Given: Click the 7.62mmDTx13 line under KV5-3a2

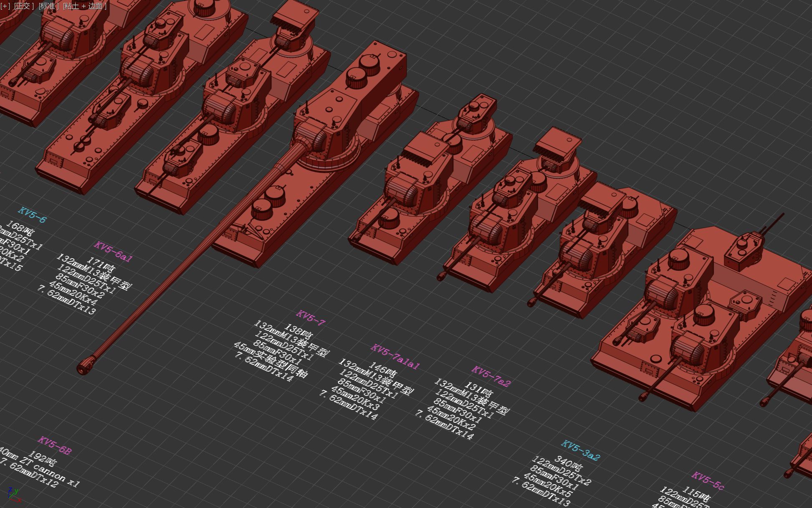Looking at the screenshot, I should tap(540, 492).
